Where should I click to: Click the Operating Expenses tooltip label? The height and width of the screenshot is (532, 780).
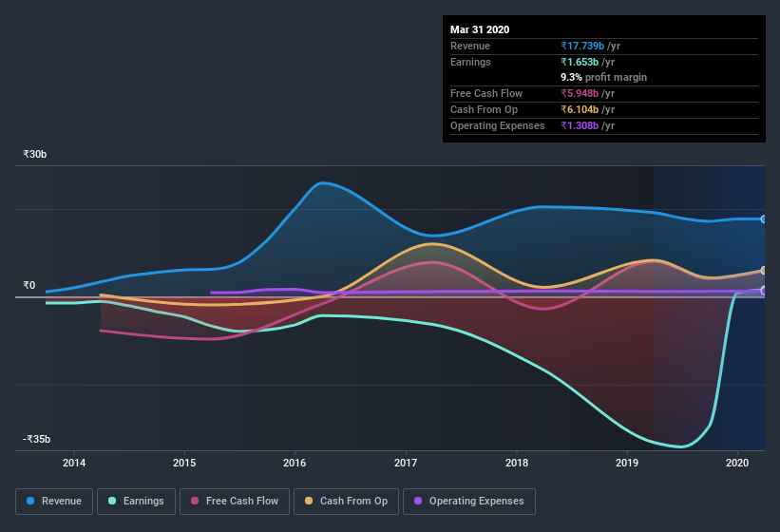click(498, 125)
